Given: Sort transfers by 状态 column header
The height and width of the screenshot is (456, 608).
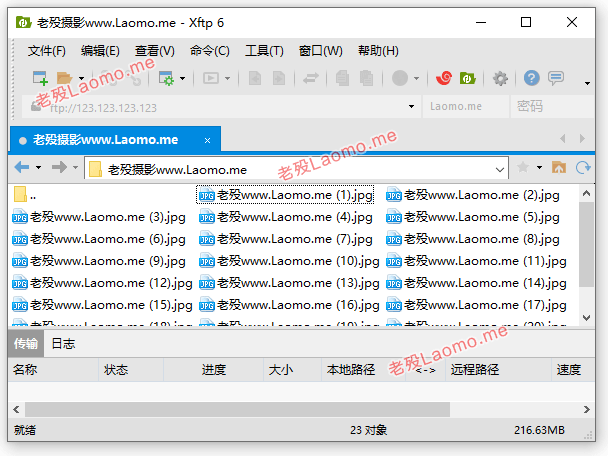Looking at the screenshot, I should 131,370.
